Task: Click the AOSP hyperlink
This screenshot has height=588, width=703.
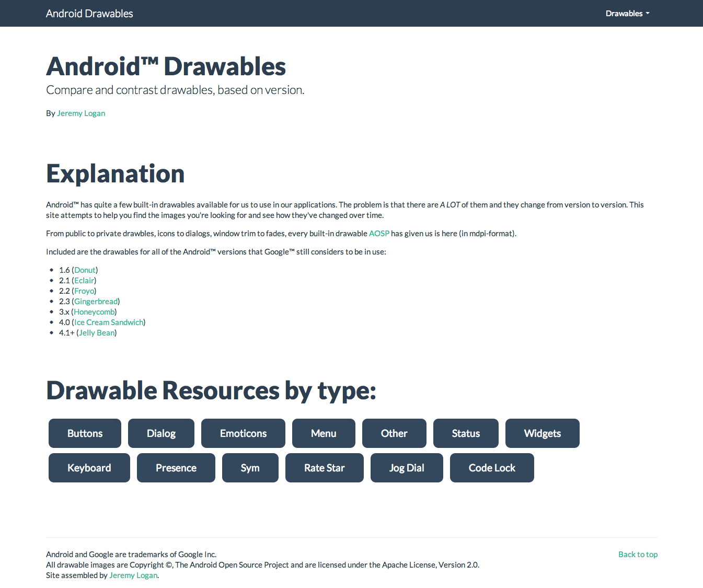Action: point(379,234)
